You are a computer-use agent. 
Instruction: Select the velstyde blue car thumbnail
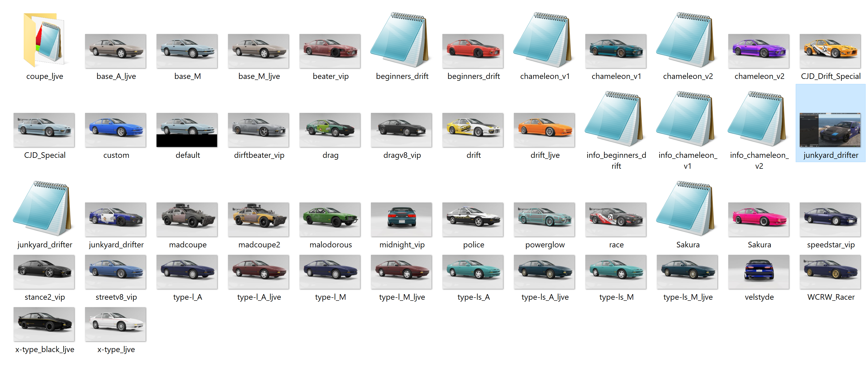759,272
